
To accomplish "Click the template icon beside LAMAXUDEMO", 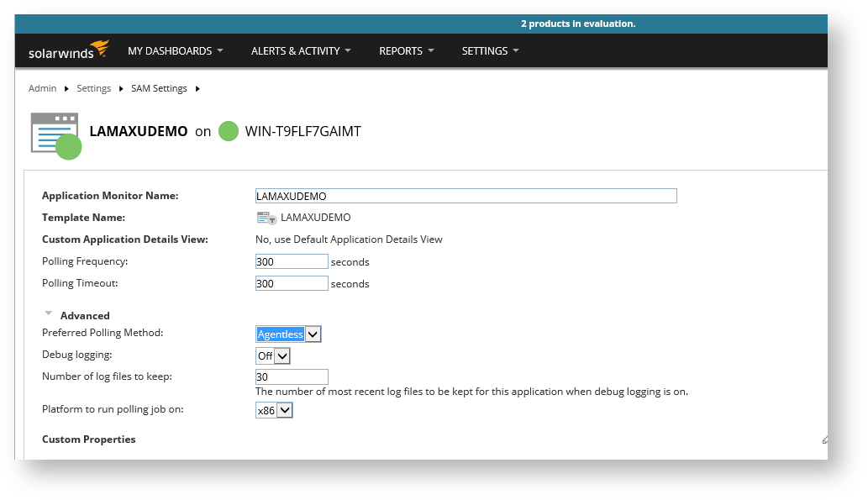I will (x=266, y=218).
